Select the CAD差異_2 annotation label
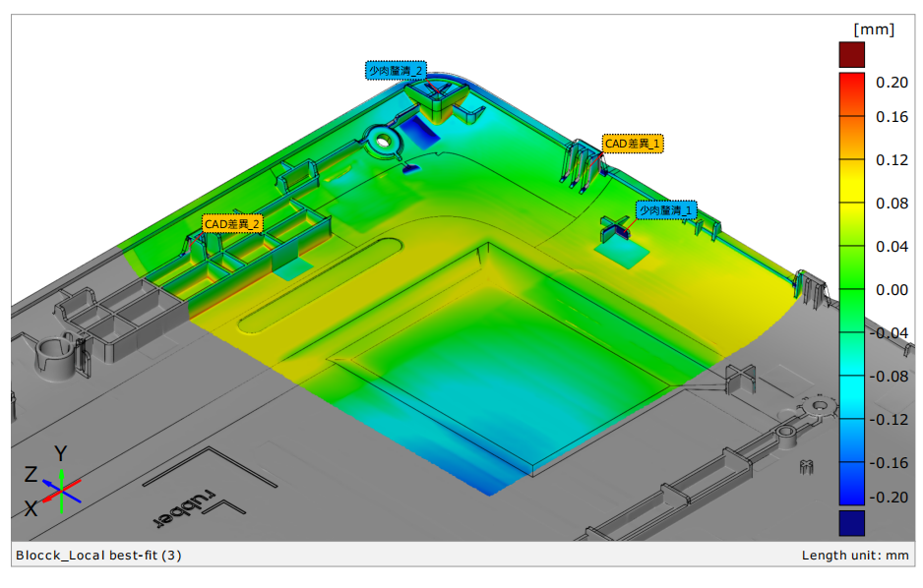The height and width of the screenshot is (588, 923). click(x=231, y=223)
